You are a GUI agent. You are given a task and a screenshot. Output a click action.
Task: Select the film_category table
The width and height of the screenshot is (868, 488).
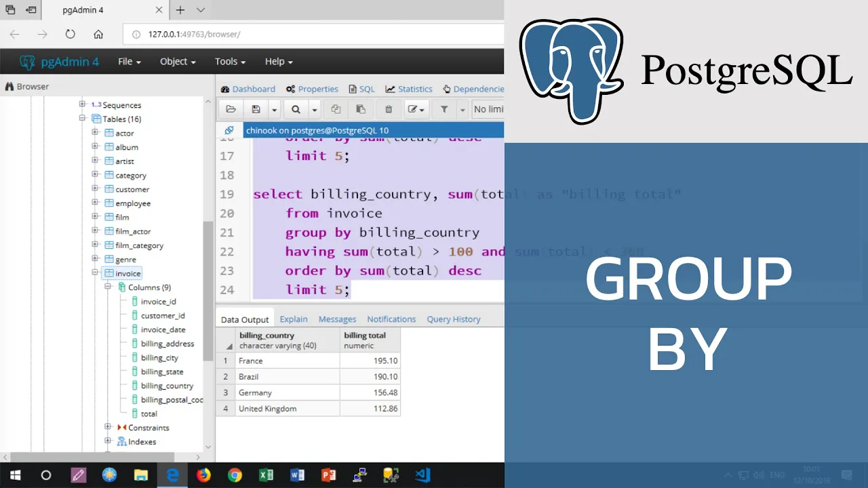(x=139, y=245)
